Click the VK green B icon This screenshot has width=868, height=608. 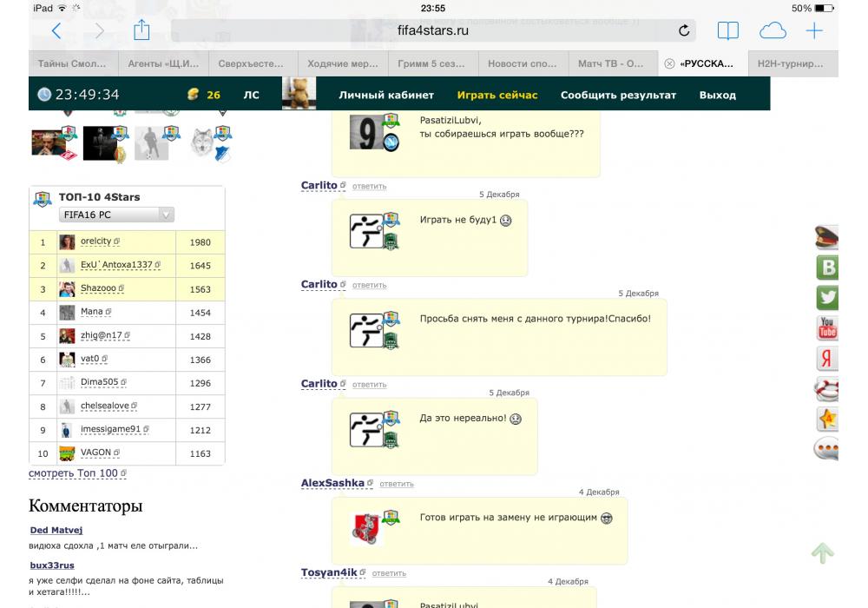point(828,267)
